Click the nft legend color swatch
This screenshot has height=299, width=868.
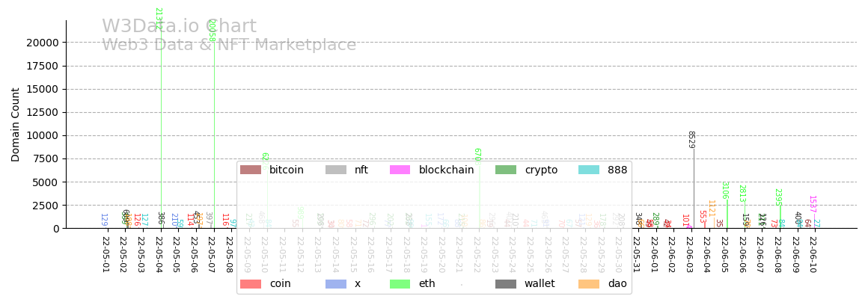pos(335,170)
